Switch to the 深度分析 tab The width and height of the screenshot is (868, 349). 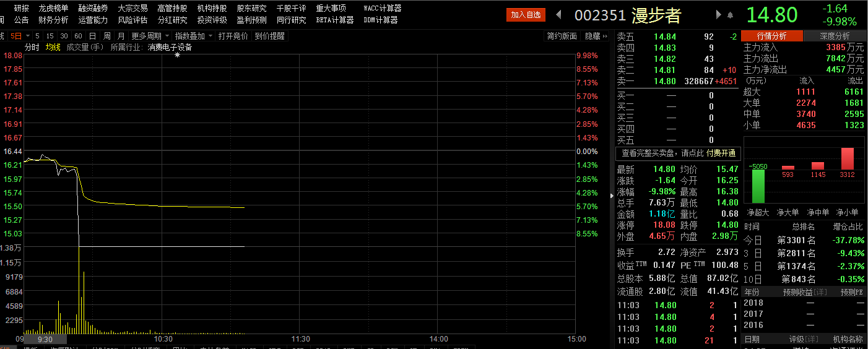point(835,36)
